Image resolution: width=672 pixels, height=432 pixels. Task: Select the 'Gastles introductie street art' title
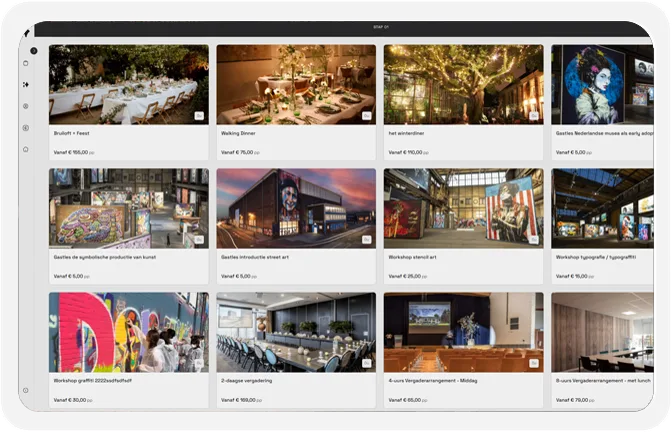click(255, 257)
